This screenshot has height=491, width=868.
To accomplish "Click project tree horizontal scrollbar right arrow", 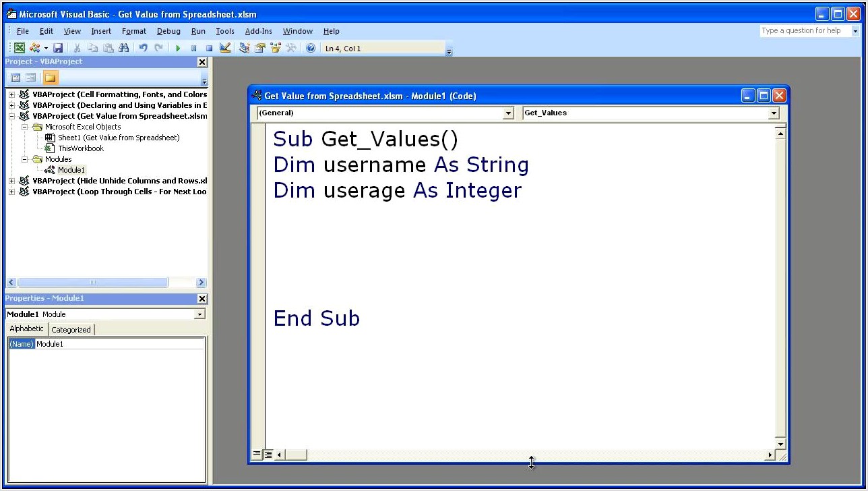I will coord(201,283).
